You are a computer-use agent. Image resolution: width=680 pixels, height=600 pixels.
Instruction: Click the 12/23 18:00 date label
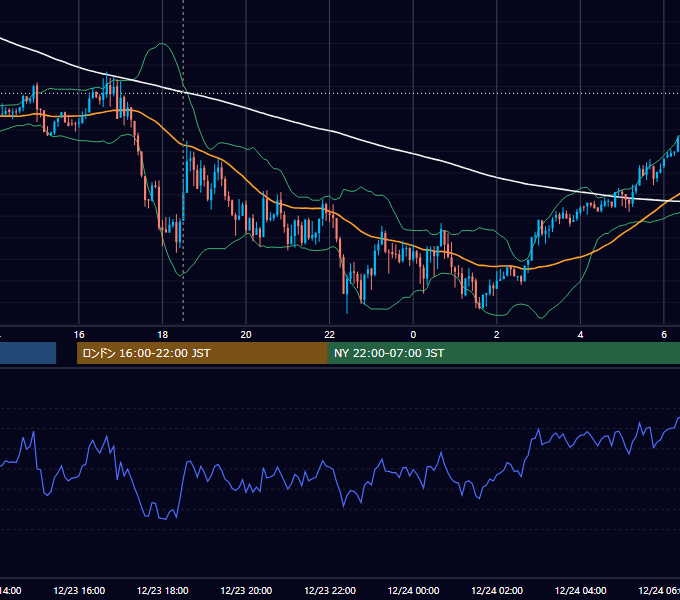pyautogui.click(x=163, y=591)
